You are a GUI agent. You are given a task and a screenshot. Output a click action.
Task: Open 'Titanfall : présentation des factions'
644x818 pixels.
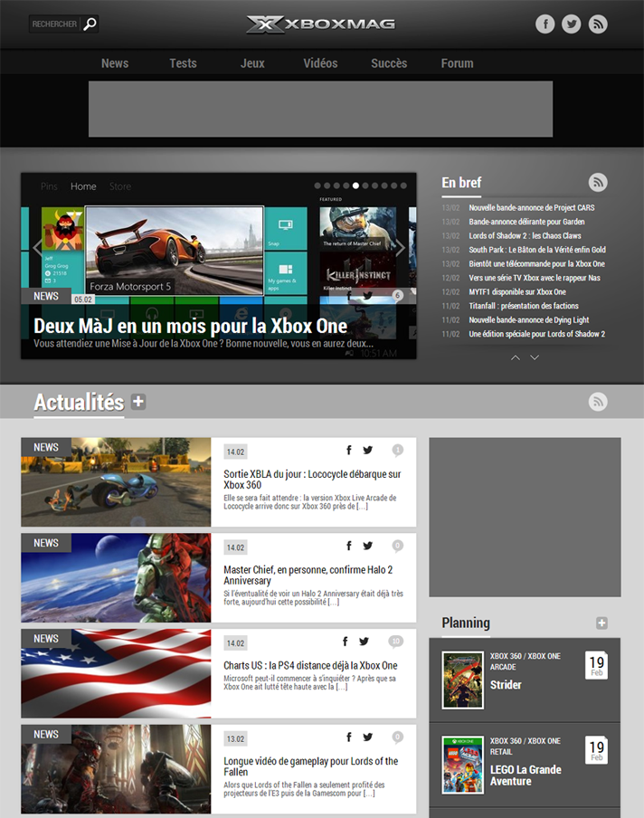point(524,306)
